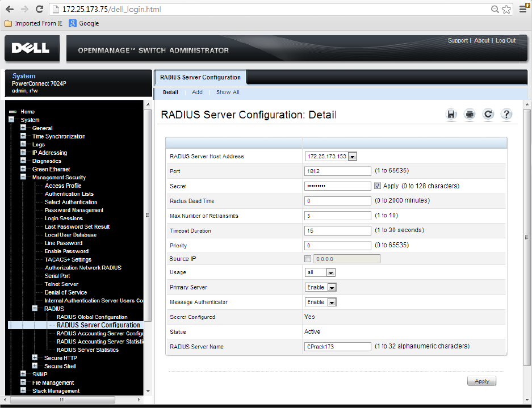The image size is (532, 408).
Task: Open the Chrome menu icon
Action: [523, 9]
